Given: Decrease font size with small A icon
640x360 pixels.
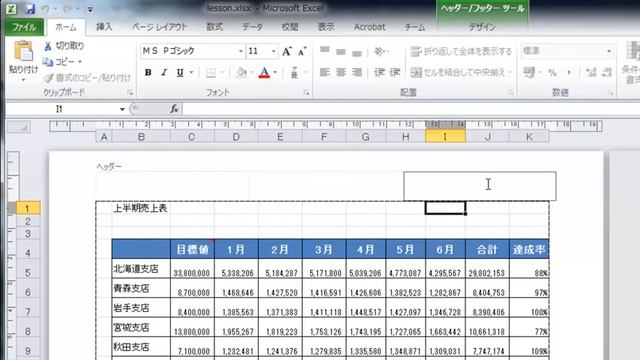Looking at the screenshot, I should click(x=302, y=51).
